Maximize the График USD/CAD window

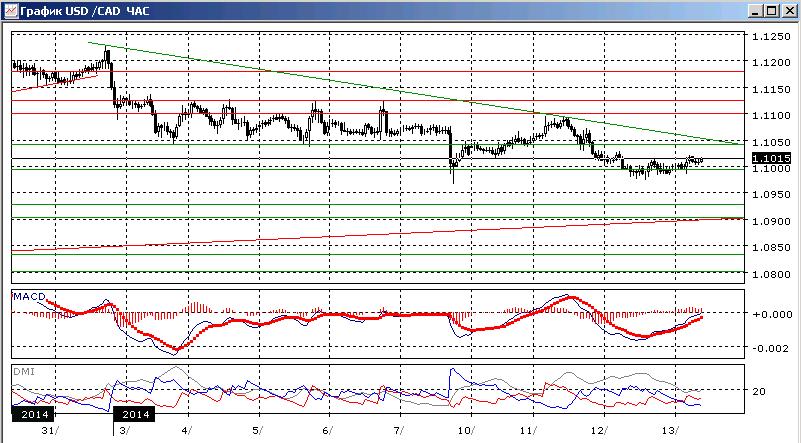tap(771, 11)
